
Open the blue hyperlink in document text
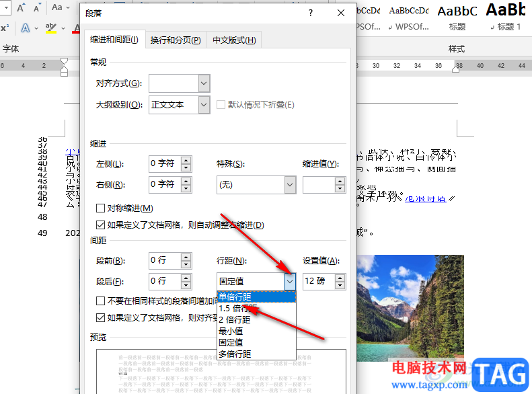[426, 199]
